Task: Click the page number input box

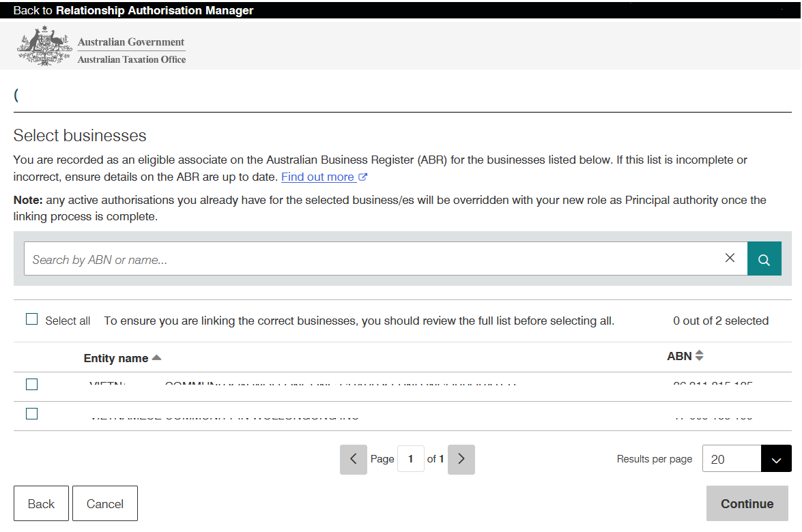Action: 411,458
